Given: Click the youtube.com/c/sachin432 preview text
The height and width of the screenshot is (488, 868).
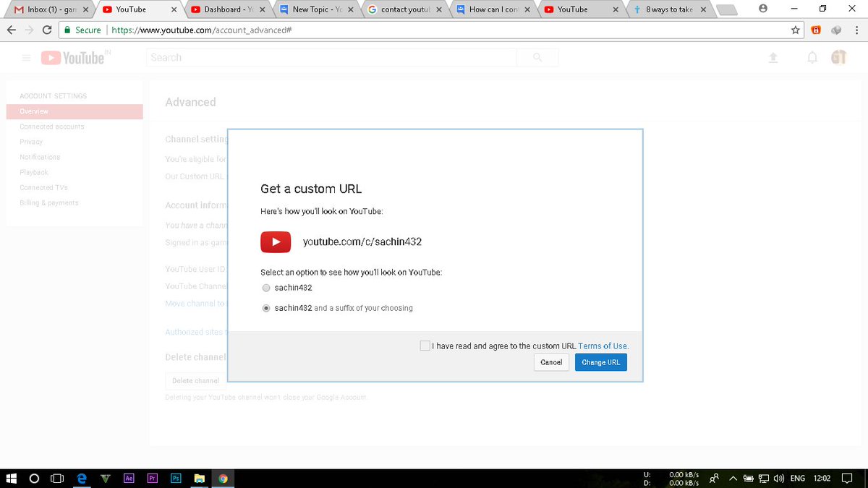Looking at the screenshot, I should (x=362, y=241).
